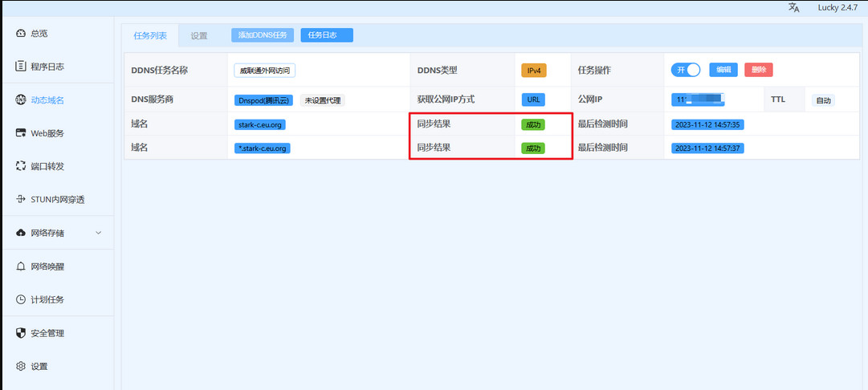Click the URL method tag
The image size is (868, 390).
coord(533,100)
